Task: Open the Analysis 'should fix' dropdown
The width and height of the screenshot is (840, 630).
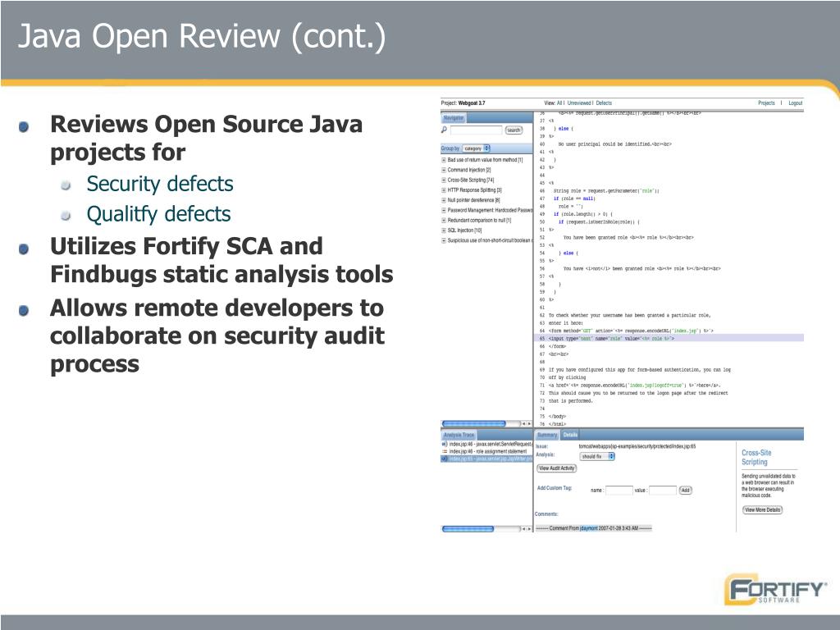Action: click(597, 456)
